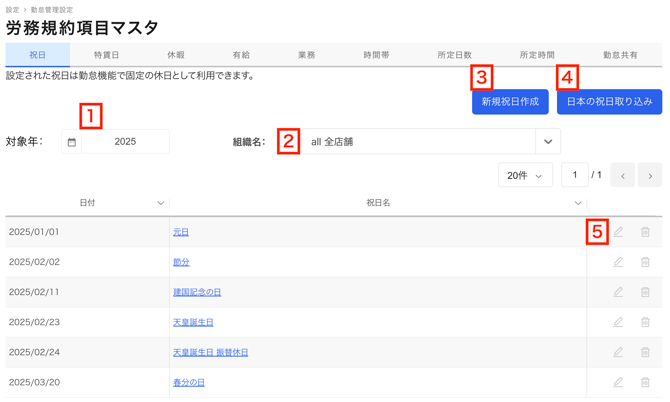Viewport: 670px width, 402px height.
Task: Click the page number input field
Action: 574,175
